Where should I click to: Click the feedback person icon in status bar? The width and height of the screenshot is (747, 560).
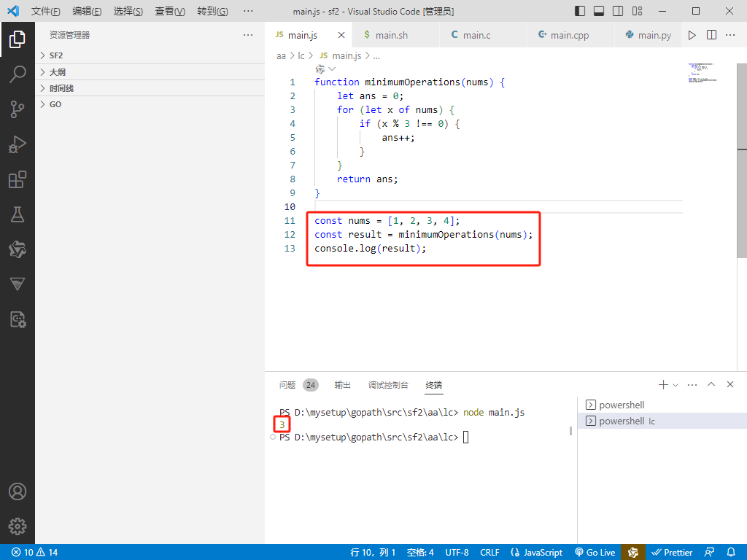click(709, 552)
